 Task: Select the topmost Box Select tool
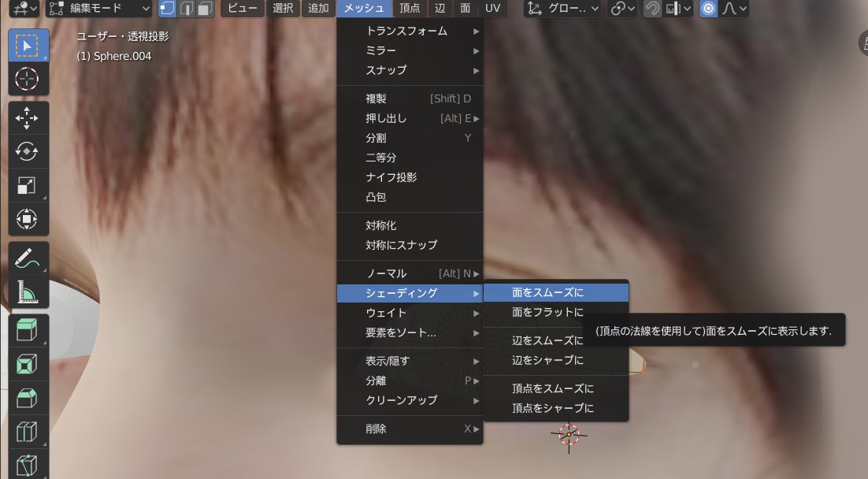click(28, 45)
